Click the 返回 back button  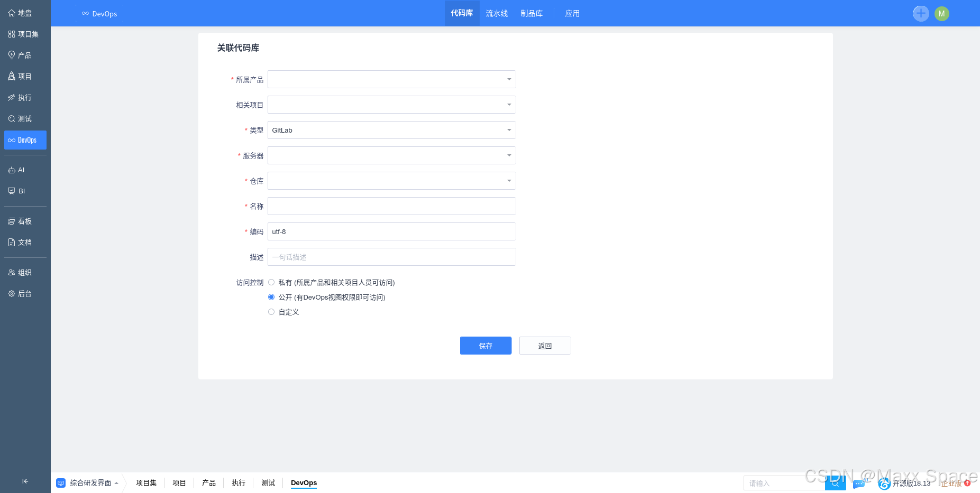(545, 346)
